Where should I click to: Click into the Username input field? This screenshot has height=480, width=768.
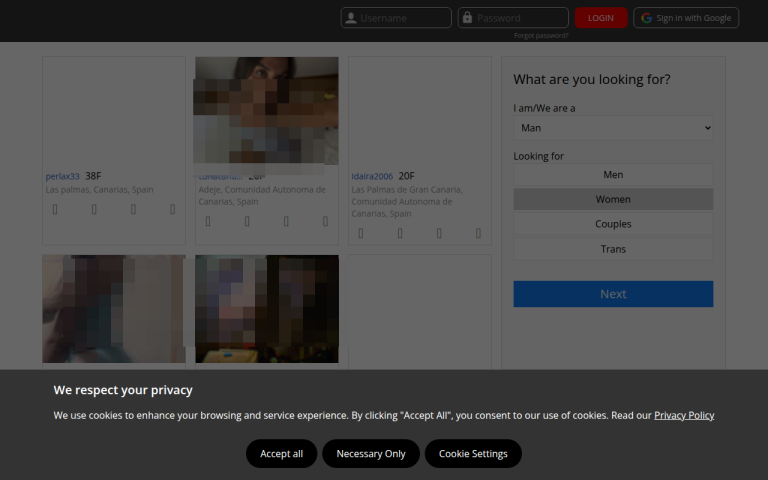[396, 18]
